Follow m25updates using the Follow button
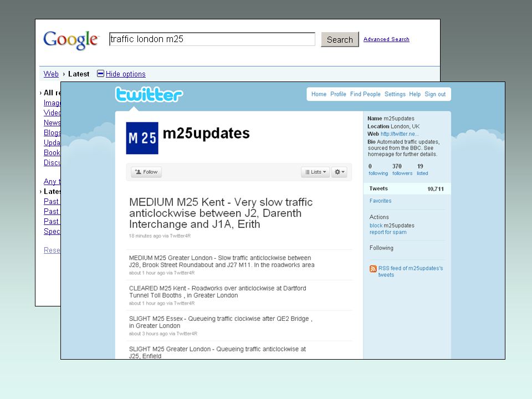This screenshot has height=399, width=532. tap(146, 172)
